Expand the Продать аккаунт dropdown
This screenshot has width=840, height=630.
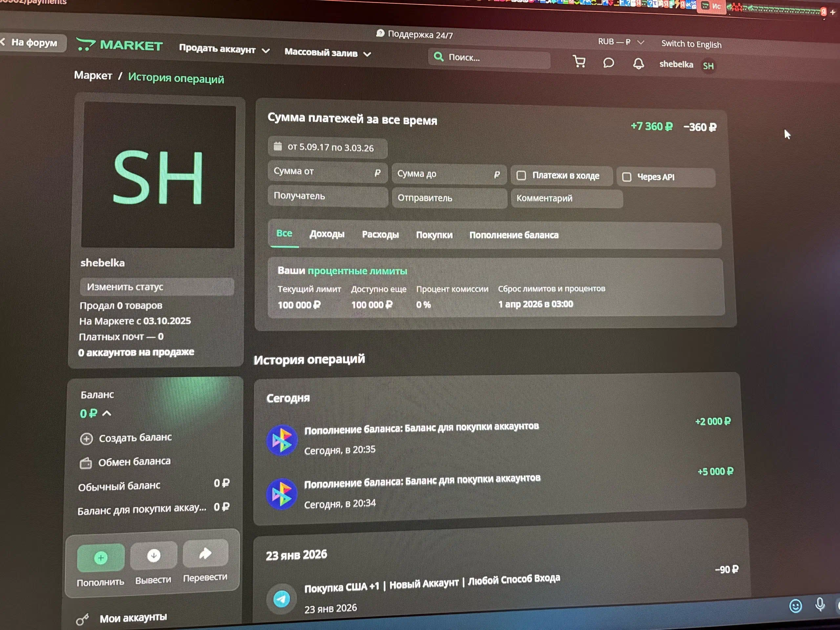[x=224, y=49]
